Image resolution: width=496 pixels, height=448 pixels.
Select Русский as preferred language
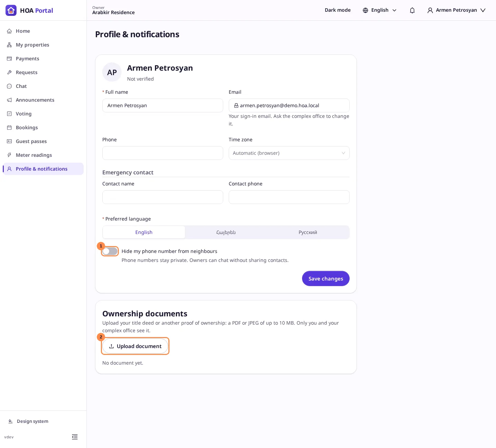(x=308, y=232)
